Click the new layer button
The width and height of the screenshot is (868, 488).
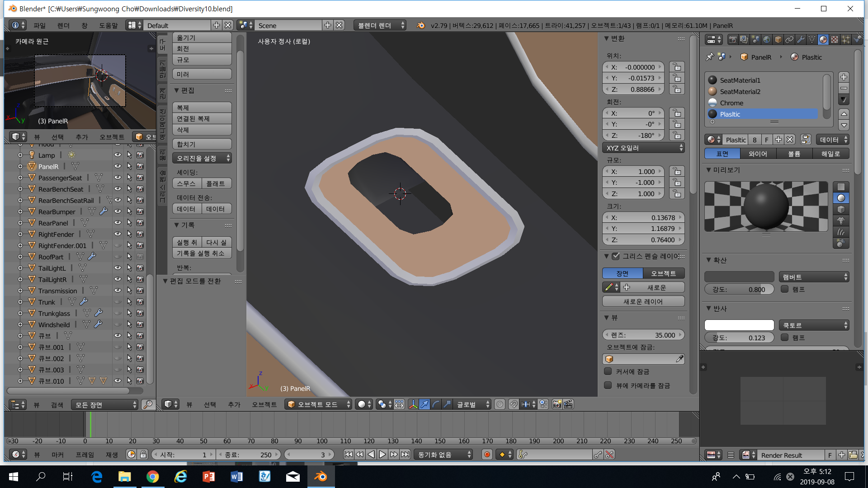[643, 301]
